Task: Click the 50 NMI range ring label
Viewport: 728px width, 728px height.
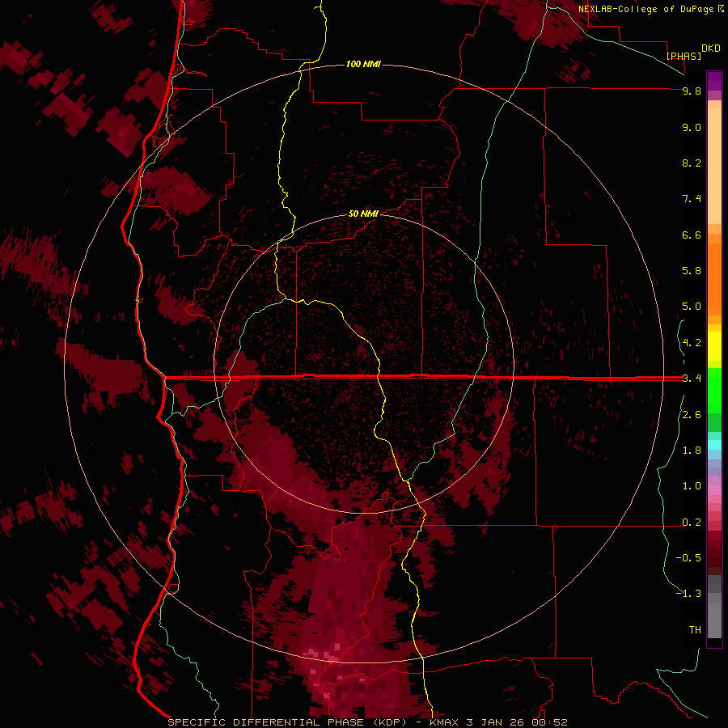Action: click(363, 214)
